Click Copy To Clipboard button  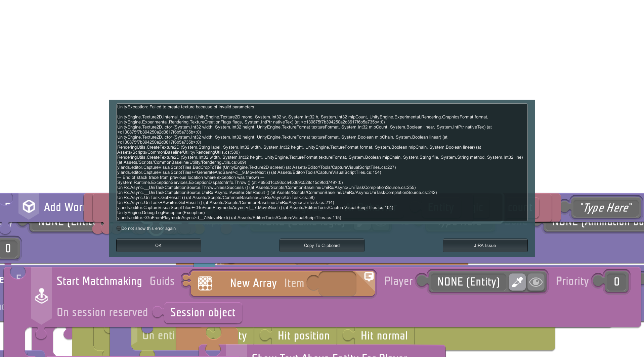coord(321,246)
